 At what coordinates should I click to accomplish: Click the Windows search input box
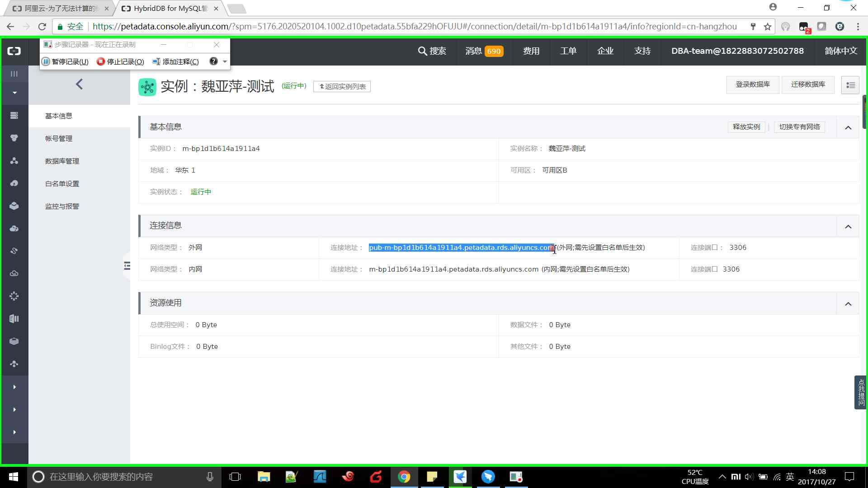(x=122, y=477)
